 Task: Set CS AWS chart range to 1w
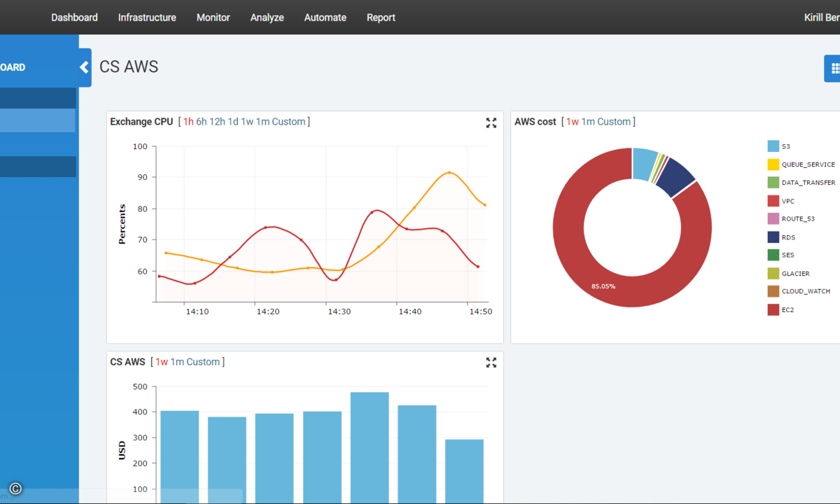[162, 362]
